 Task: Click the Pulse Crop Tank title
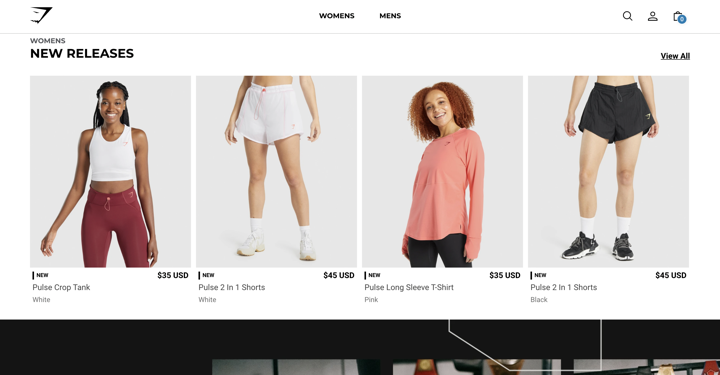pyautogui.click(x=61, y=287)
